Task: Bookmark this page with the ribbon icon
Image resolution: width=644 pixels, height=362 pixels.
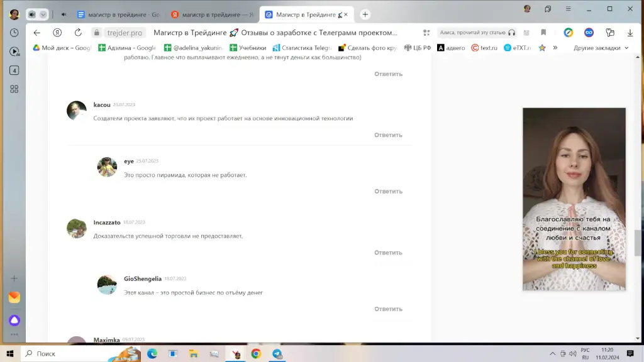Action: click(543, 33)
